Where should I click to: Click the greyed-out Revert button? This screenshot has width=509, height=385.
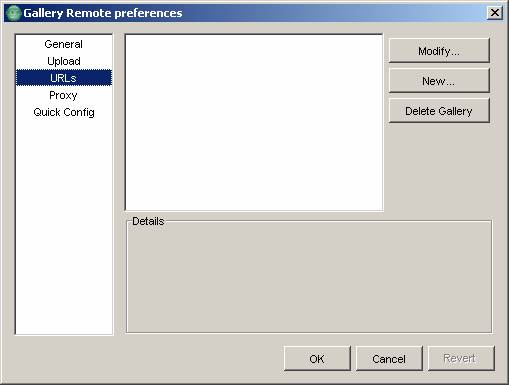tap(461, 359)
